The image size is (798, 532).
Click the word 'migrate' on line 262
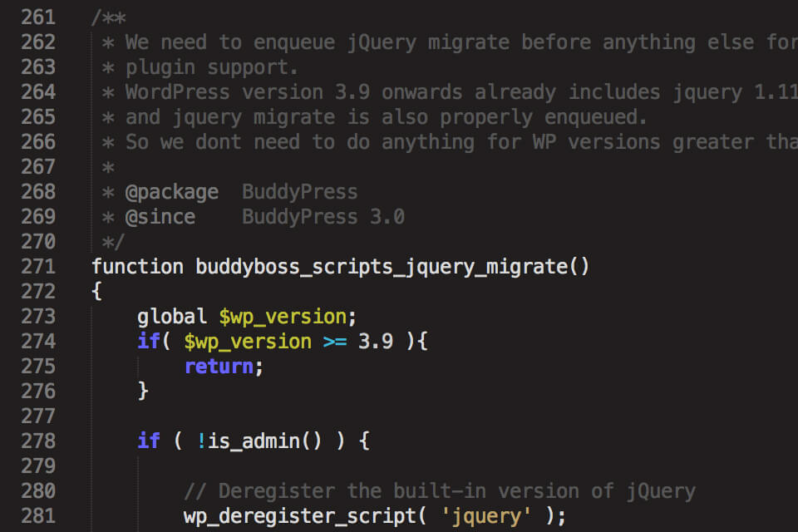(469, 42)
